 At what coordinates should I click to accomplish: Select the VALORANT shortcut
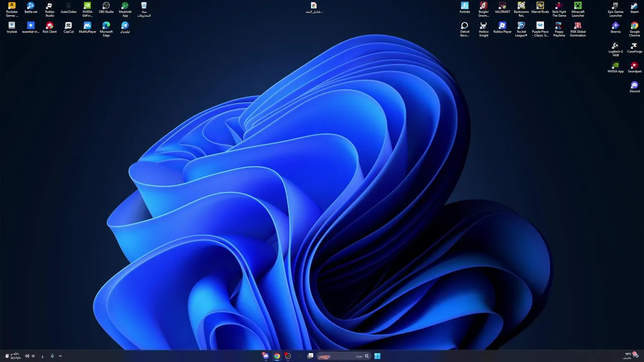point(502,8)
